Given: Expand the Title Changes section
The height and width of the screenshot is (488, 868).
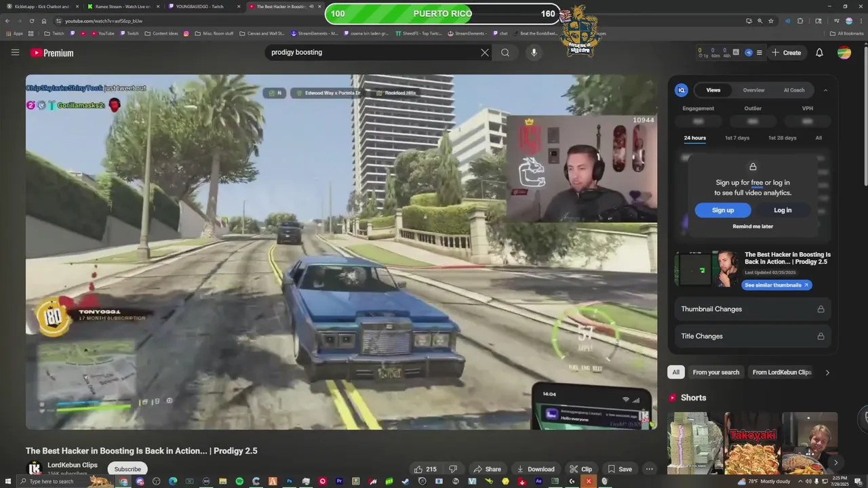Looking at the screenshot, I should pyautogui.click(x=753, y=336).
